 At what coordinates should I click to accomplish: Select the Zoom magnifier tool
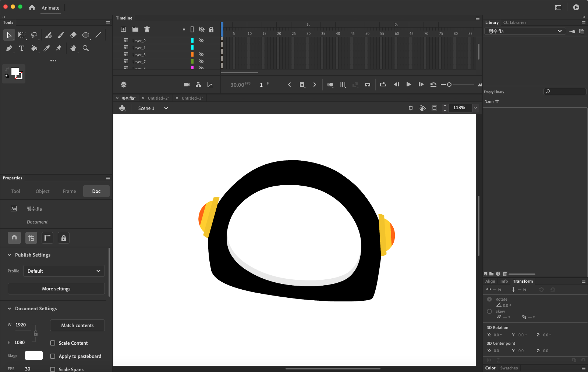86,48
